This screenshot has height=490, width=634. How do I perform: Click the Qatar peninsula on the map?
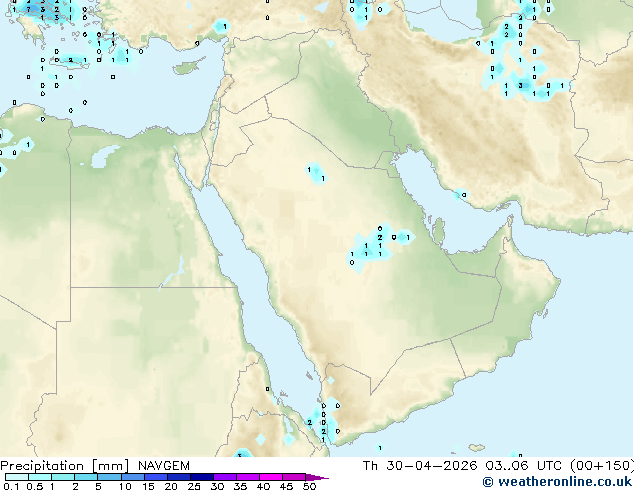pos(439,231)
